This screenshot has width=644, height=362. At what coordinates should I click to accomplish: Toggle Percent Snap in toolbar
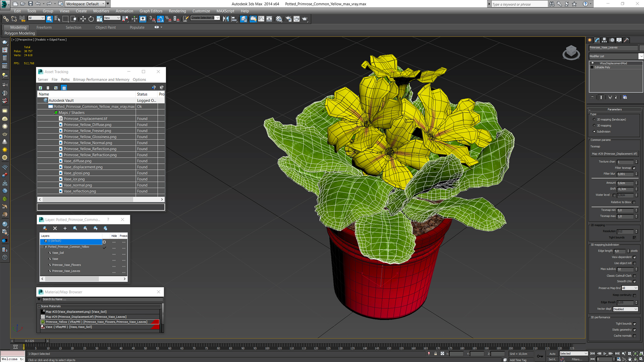[x=168, y=19]
